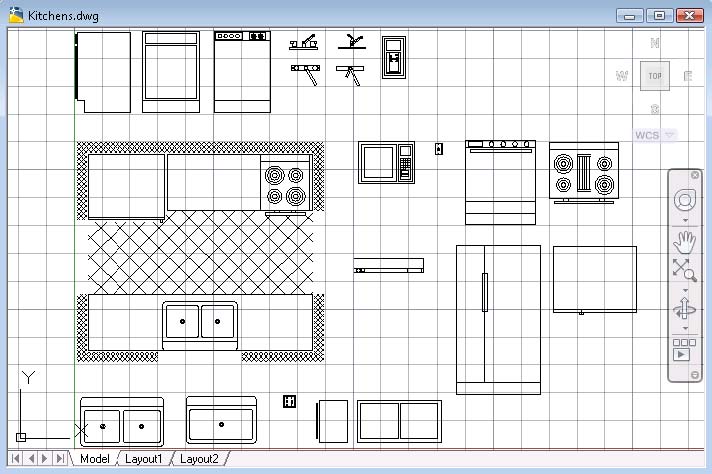This screenshot has width=712, height=474.
Task: Go to next layout tab arrow
Action: 44,459
